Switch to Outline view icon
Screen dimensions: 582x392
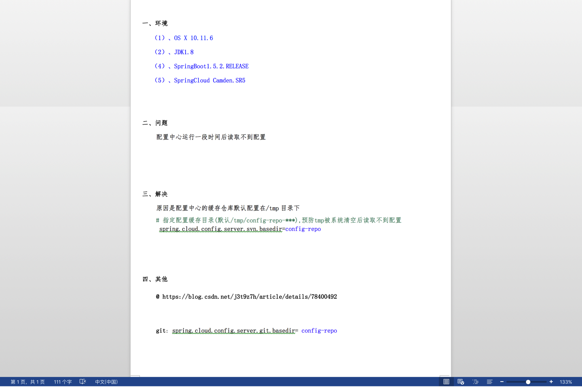475,382
